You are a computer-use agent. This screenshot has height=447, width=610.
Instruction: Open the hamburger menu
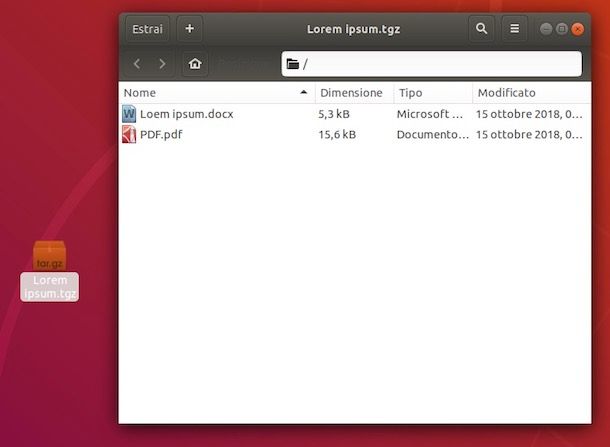click(x=514, y=29)
